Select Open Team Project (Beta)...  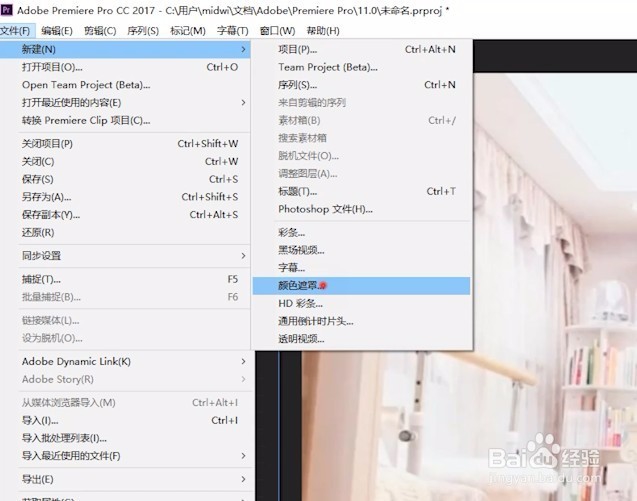(x=125, y=85)
